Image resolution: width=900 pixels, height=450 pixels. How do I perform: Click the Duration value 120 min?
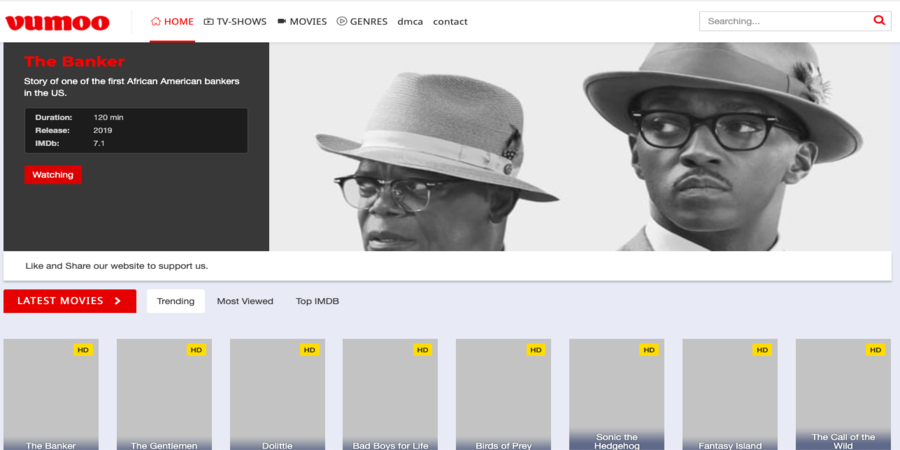coord(108,117)
